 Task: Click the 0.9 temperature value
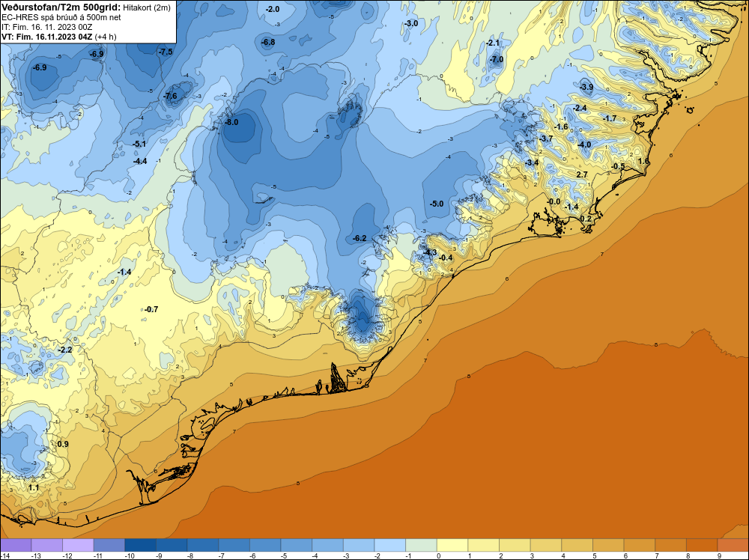tap(63, 444)
